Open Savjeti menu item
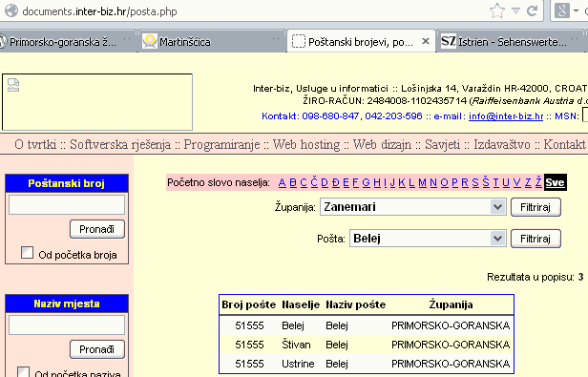 (442, 144)
